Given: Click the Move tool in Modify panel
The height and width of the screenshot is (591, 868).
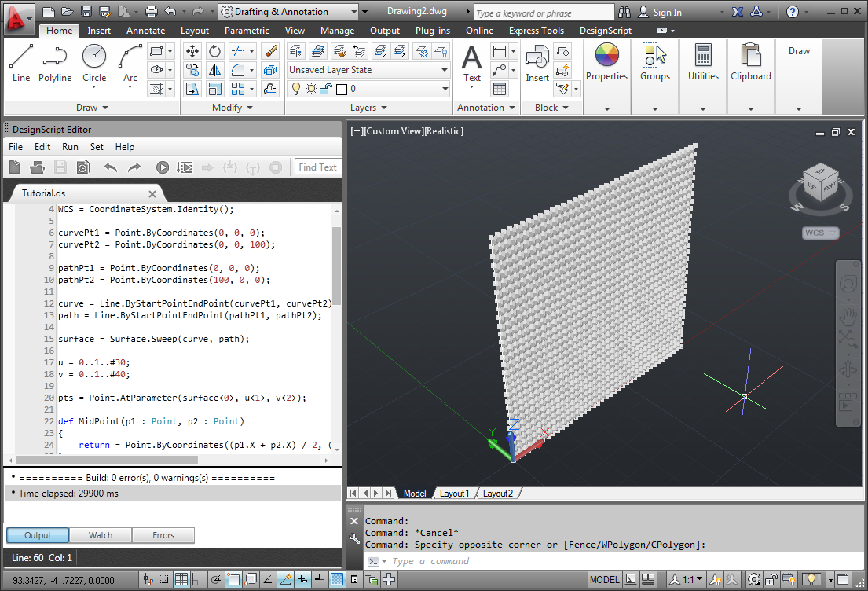Looking at the screenshot, I should click(x=192, y=51).
